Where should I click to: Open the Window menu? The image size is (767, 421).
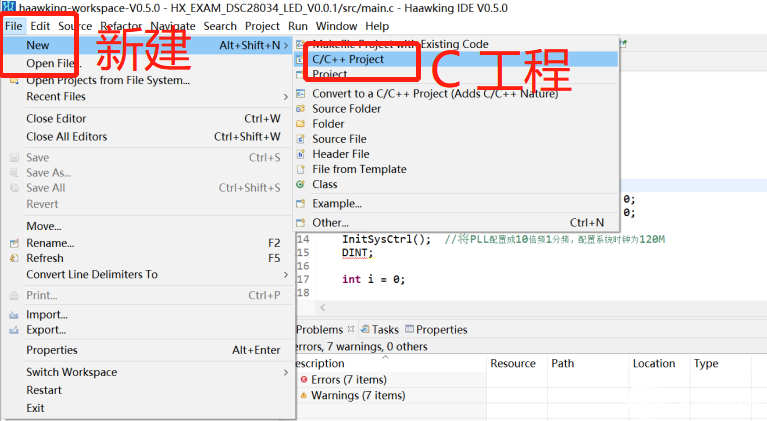pos(336,26)
